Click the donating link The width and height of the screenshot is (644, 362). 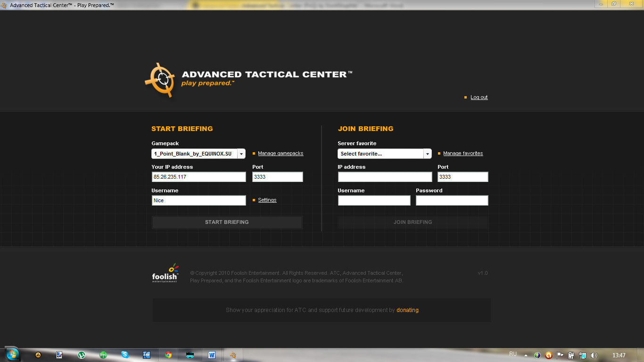coord(407,310)
